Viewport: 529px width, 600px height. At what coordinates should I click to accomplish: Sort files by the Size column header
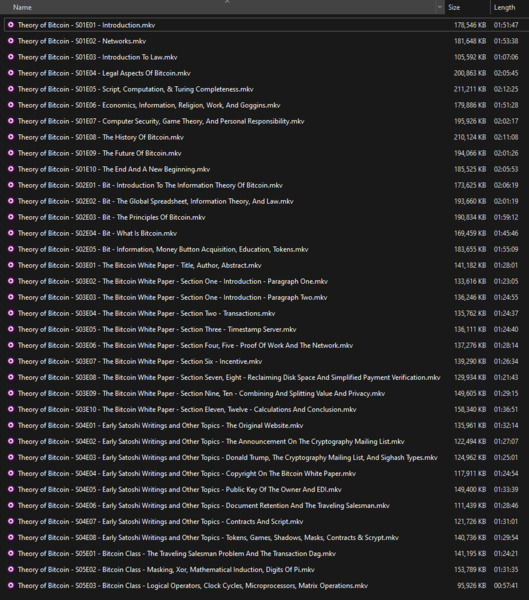tap(454, 7)
